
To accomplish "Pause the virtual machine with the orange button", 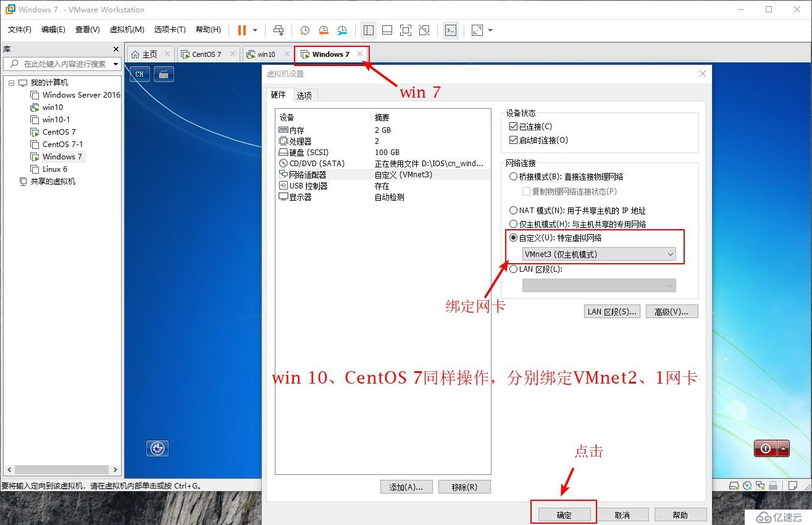I will click(242, 30).
